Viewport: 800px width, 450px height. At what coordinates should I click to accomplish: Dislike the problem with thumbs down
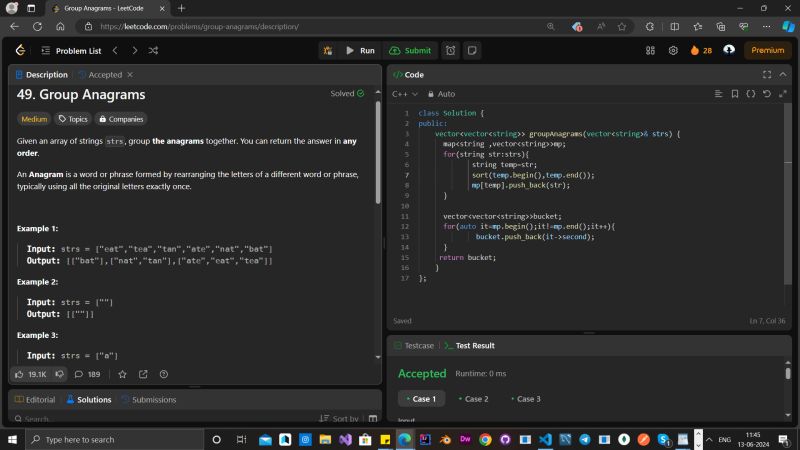(x=59, y=374)
